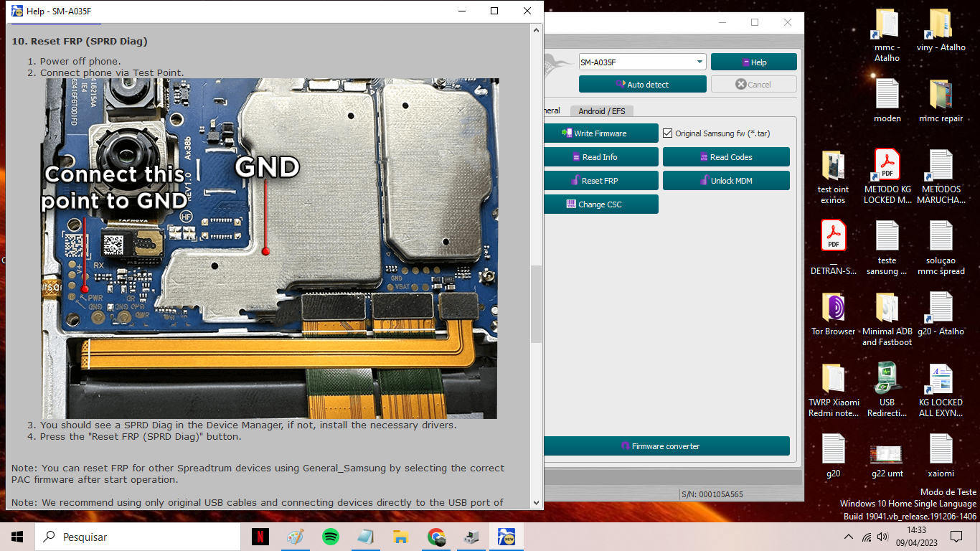This screenshot has height=551, width=980.
Task: Click the '10. Reset FRP (SPRD Diag)' heading
Action: pyautogui.click(x=80, y=41)
